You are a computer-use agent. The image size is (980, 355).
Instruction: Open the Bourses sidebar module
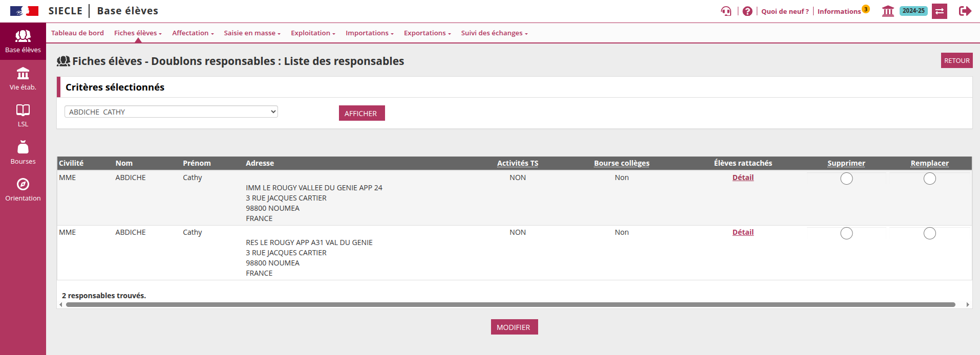23,153
